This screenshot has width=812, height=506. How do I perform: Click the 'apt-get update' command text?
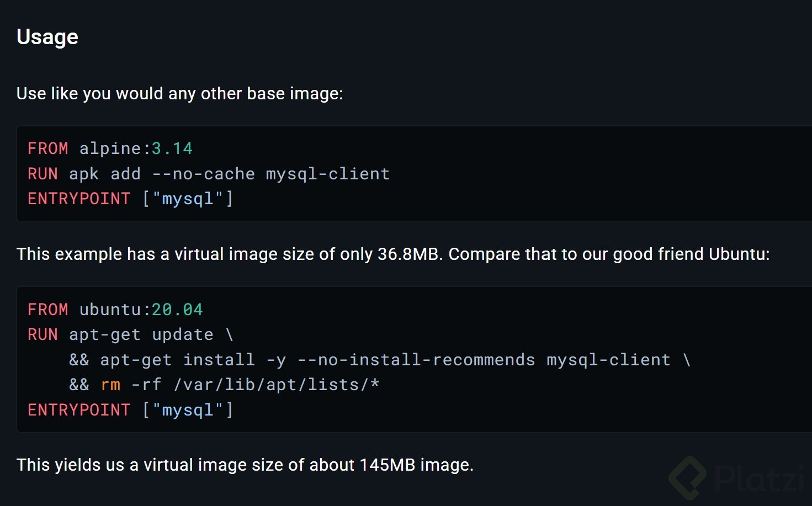coord(141,334)
